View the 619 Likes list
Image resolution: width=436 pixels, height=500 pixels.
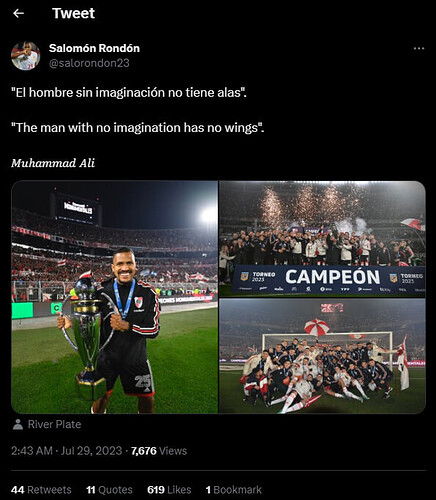coord(169,490)
